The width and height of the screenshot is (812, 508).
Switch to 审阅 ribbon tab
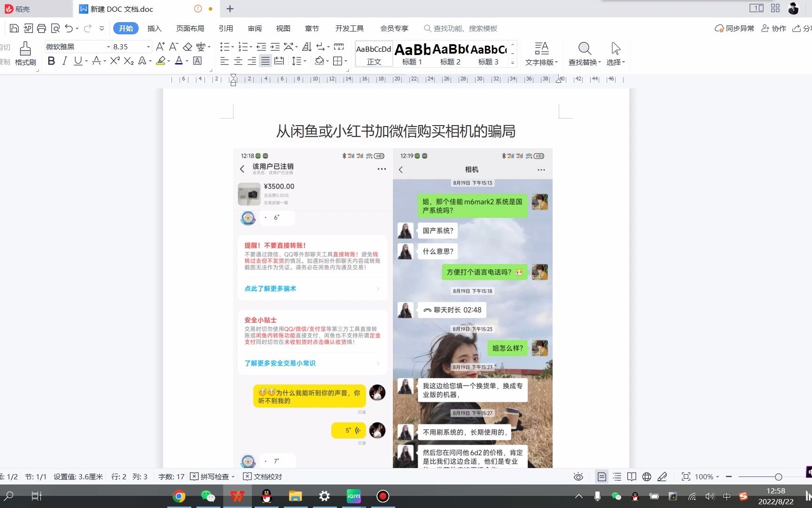point(255,28)
